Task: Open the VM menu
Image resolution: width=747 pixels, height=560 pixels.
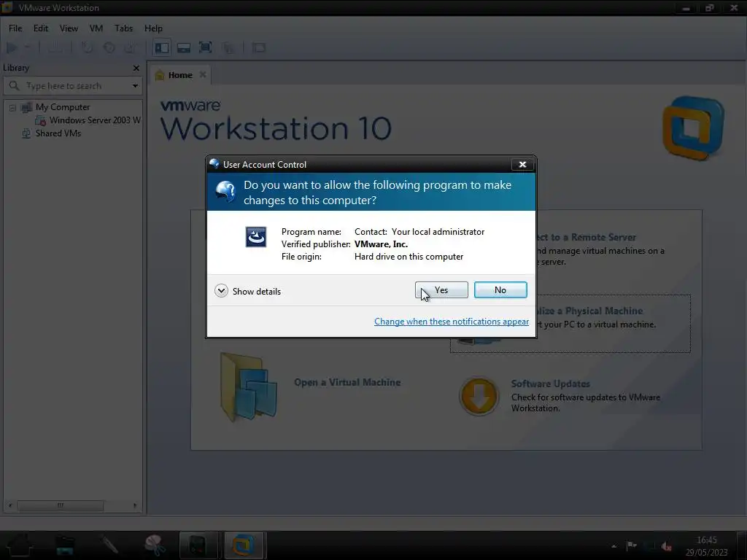Action: tap(96, 28)
